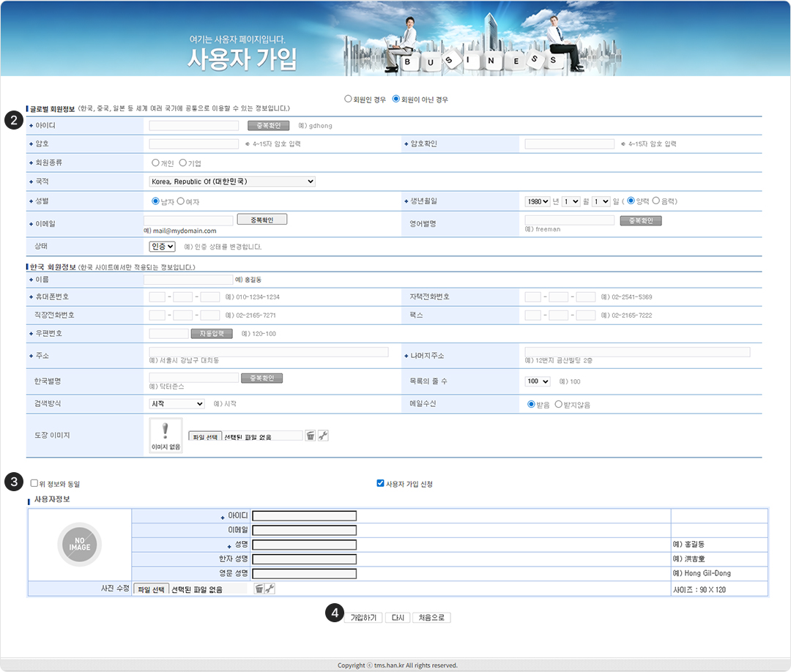Image resolution: width=791 pixels, height=672 pixels.
Task: Open the nationality dropdown showing Korea, Republic Of
Action: [x=232, y=182]
